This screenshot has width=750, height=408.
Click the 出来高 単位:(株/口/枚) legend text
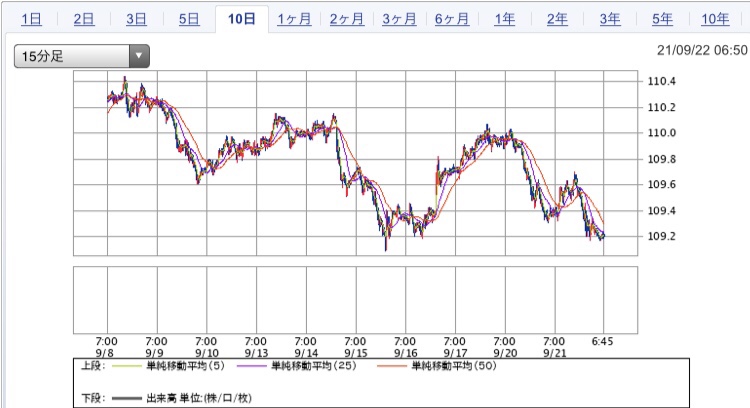[199, 398]
